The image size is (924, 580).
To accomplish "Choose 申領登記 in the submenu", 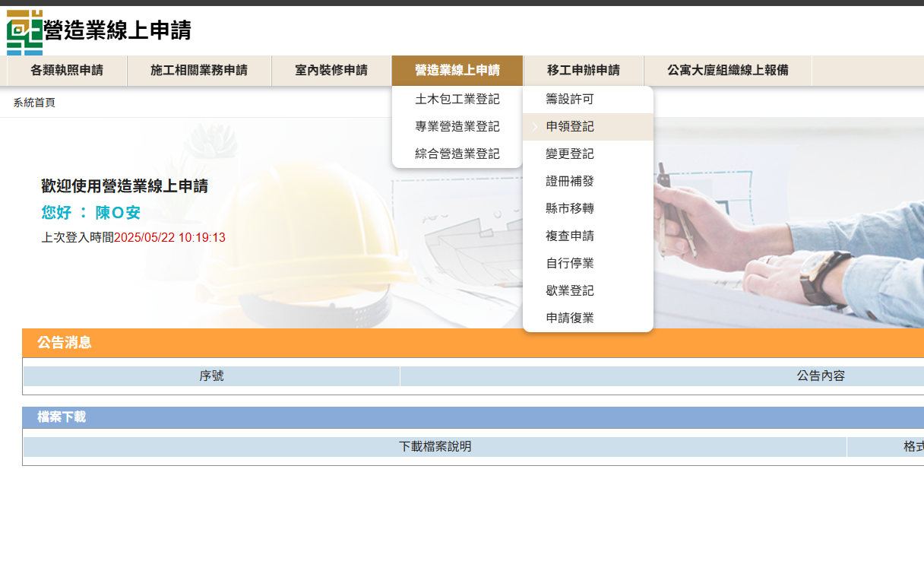I will [x=570, y=127].
